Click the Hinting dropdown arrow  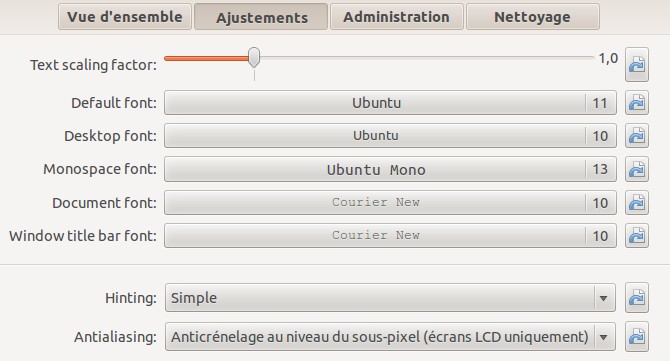[603, 298]
